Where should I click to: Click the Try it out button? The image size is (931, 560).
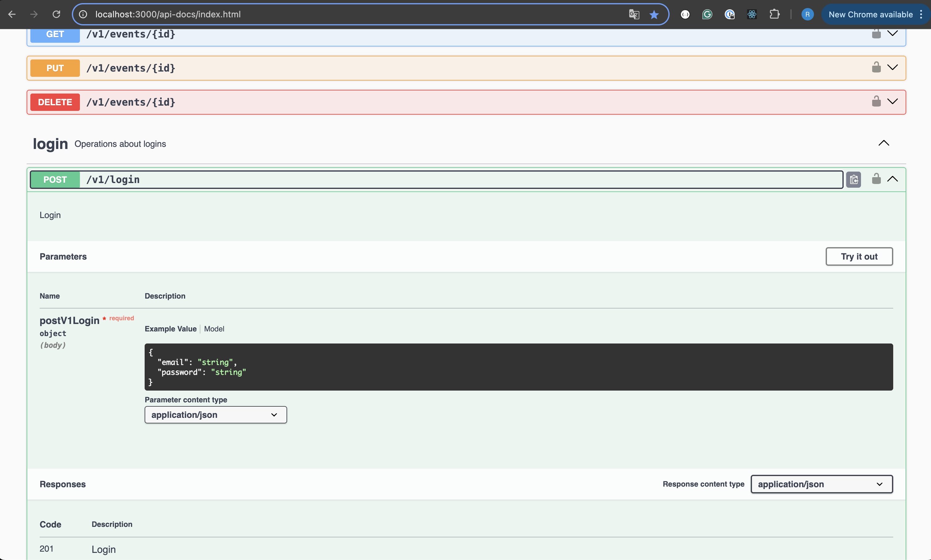pos(859,256)
